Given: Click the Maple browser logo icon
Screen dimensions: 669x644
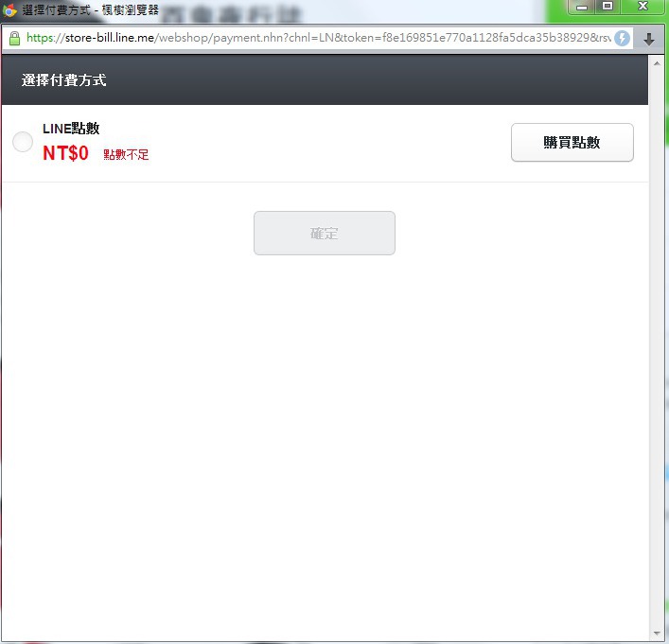Looking at the screenshot, I should pos(9,10).
